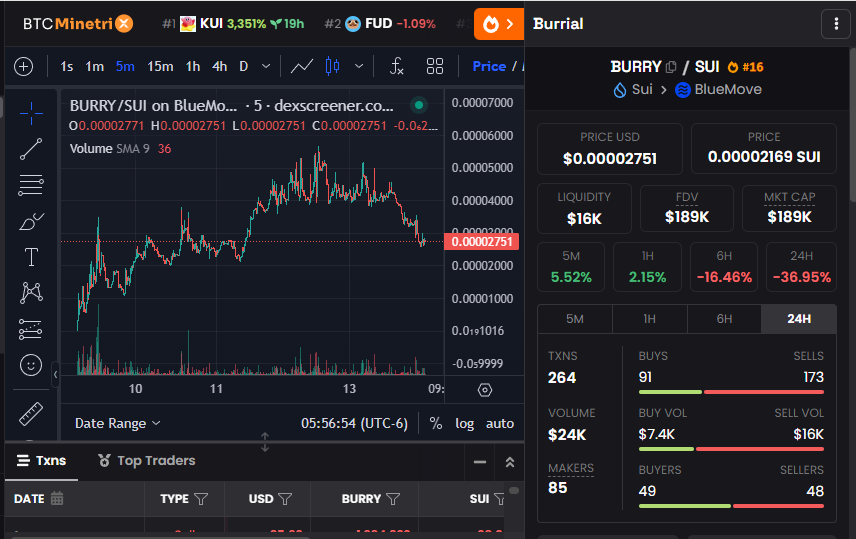This screenshot has height=539, width=856.
Task: Open the Fibonacci retracement tool
Action: pos(31,185)
